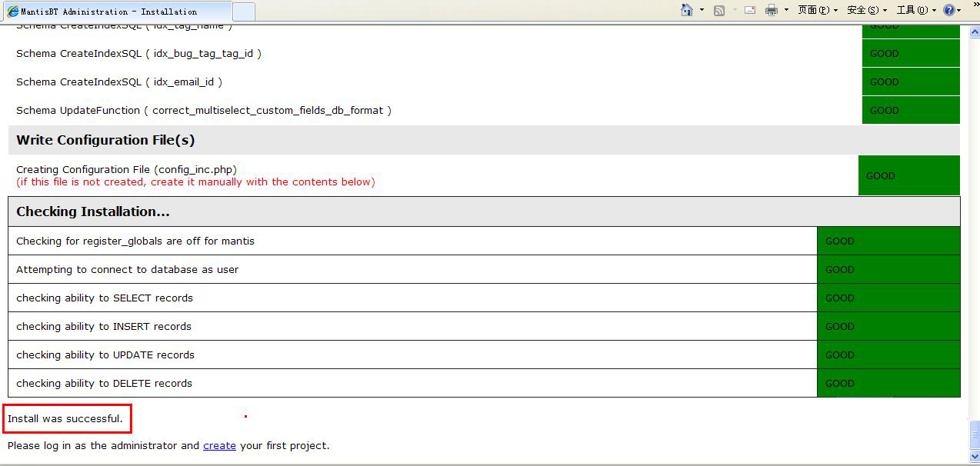Open the Home button dropdown arrow
980x466 pixels.
pyautogui.click(x=702, y=11)
